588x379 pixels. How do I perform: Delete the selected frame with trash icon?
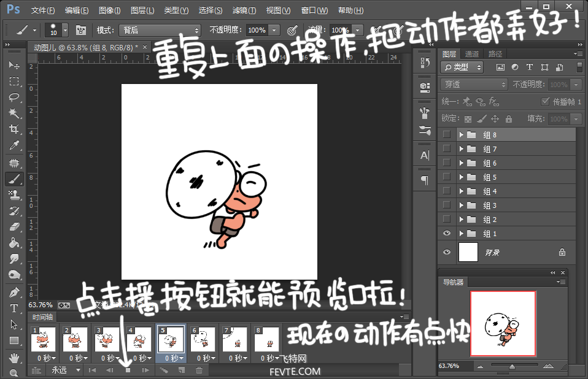199,370
